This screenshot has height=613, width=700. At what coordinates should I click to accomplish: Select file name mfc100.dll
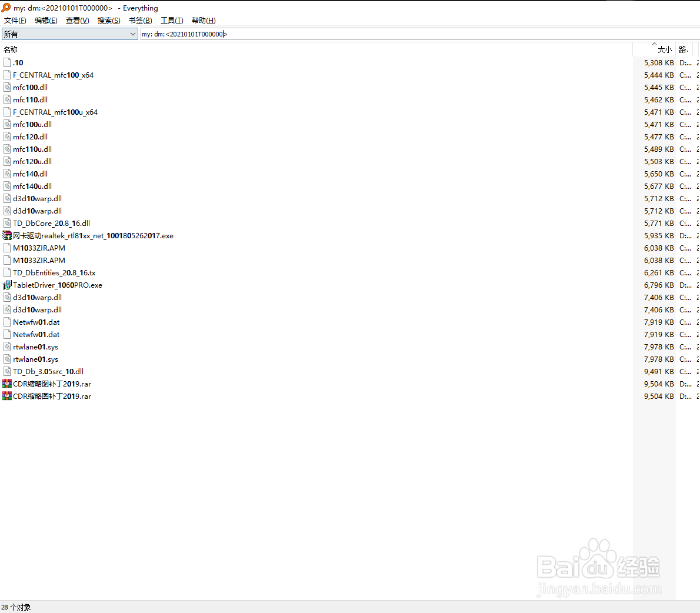[x=30, y=88]
